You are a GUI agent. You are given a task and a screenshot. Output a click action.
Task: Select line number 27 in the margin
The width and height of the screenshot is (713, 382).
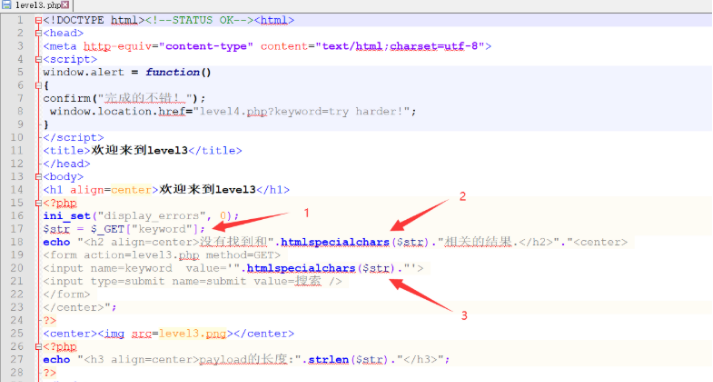(x=17, y=360)
